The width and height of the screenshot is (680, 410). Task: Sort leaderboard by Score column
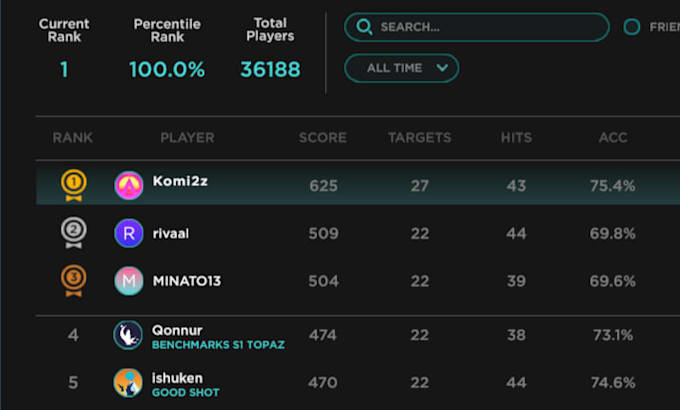323,137
